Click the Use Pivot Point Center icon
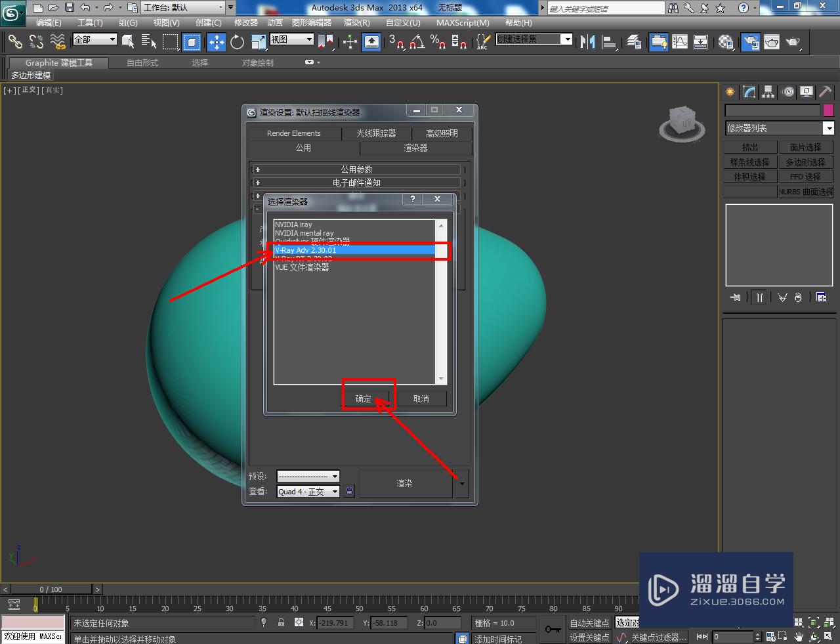The image size is (840, 644). tap(325, 42)
